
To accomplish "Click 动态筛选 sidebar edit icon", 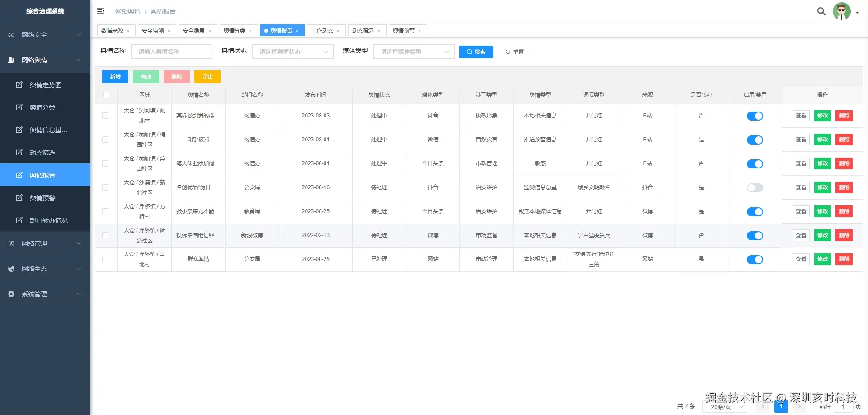I will click(19, 153).
